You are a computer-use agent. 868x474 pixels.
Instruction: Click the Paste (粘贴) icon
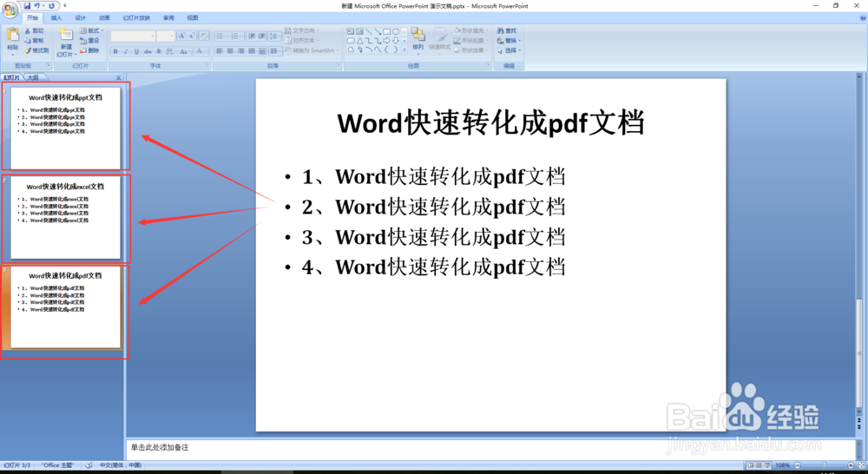[13, 34]
